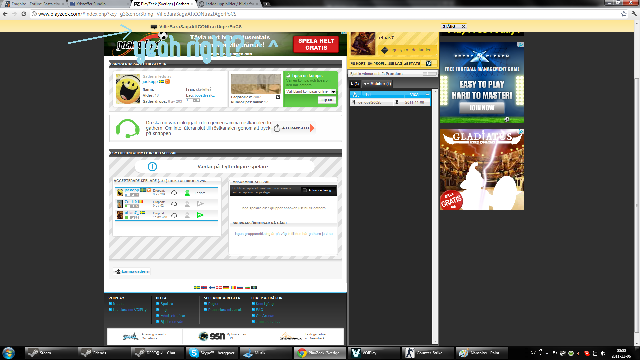Click the map thumbnail image
The image size is (640, 360).
pos(256,84)
